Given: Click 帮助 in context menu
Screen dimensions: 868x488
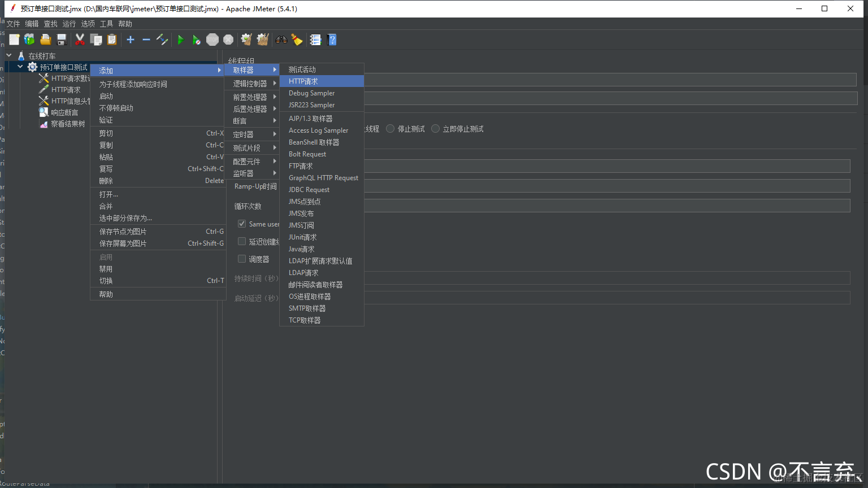Looking at the screenshot, I should click(x=158, y=294).
